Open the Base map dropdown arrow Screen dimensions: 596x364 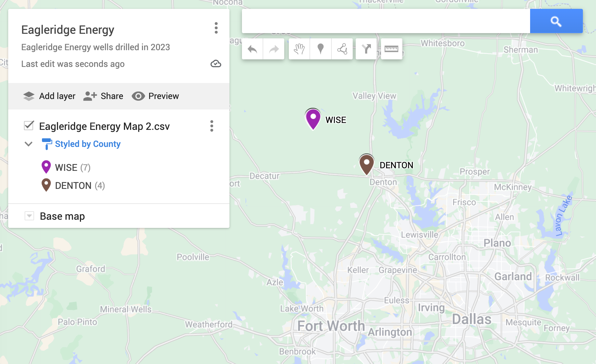29,216
